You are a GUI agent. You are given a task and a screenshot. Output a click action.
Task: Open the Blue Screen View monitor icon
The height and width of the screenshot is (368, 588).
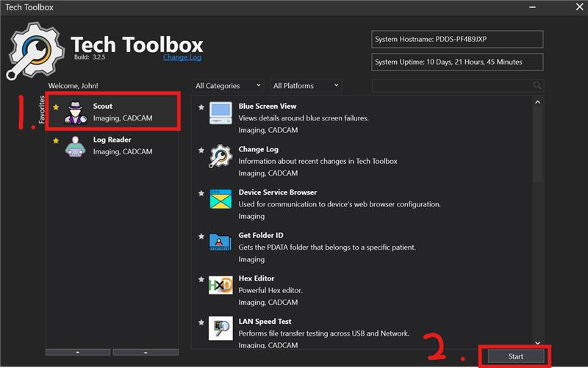coord(220,113)
